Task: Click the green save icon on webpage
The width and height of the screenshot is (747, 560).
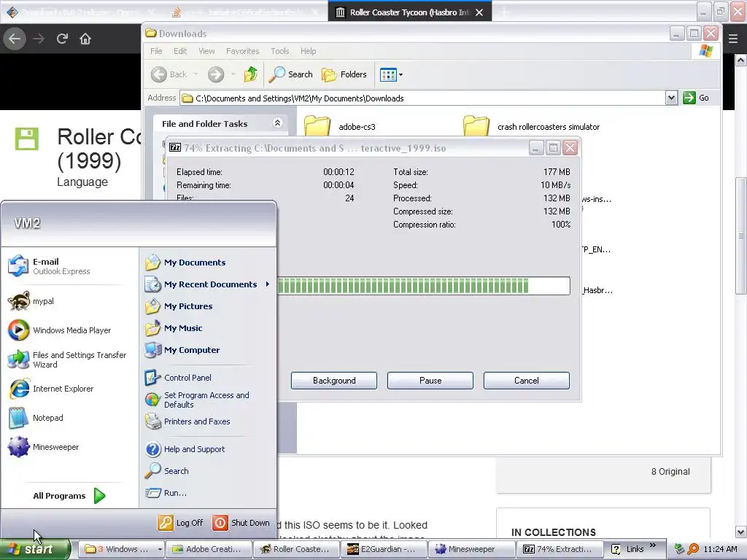Action: 27,139
